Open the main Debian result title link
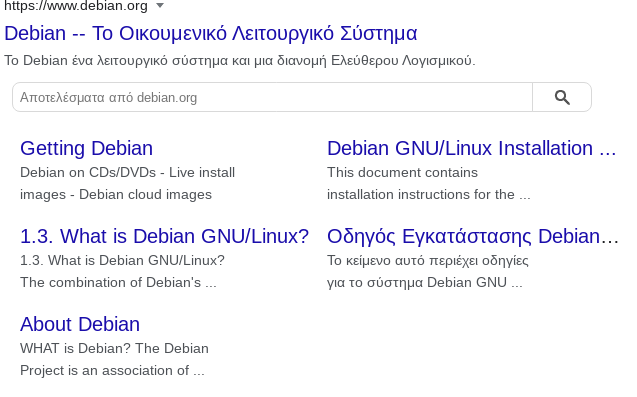The width and height of the screenshot is (637, 397). point(210,33)
